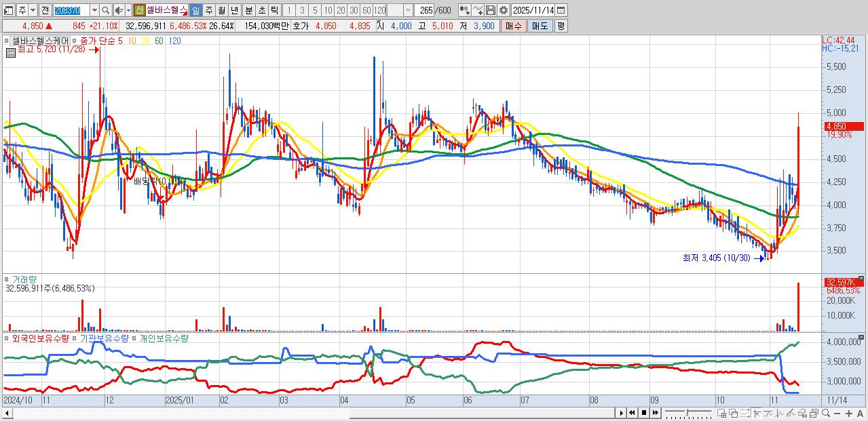Screen dimensions: 868x421
Task: Choose the 20 interval button
Action: click(x=341, y=10)
